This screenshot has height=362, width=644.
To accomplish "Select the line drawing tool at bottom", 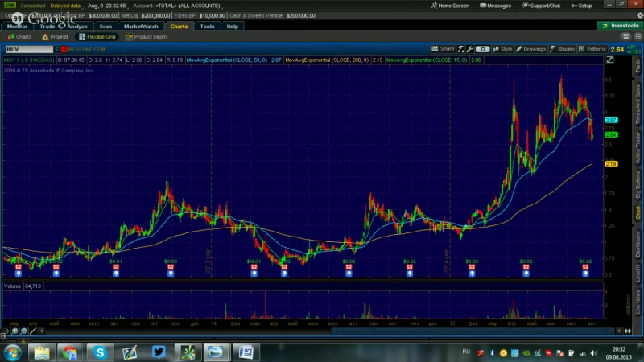I will point(33,331).
